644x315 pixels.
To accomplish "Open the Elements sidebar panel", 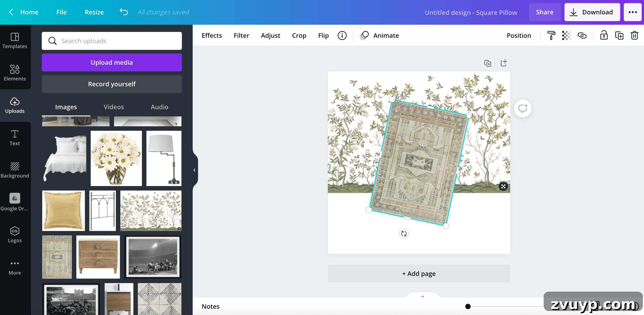I will pyautogui.click(x=15, y=73).
